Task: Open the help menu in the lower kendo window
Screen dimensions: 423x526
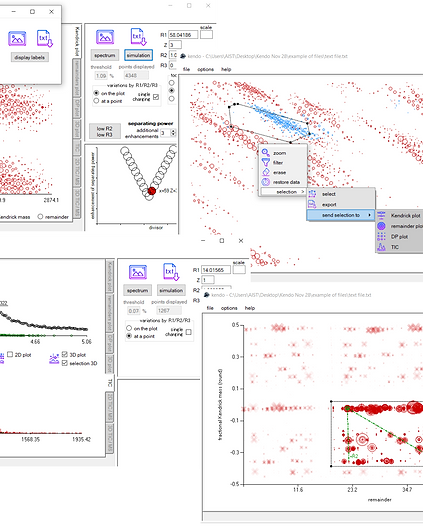Action: coord(250,308)
